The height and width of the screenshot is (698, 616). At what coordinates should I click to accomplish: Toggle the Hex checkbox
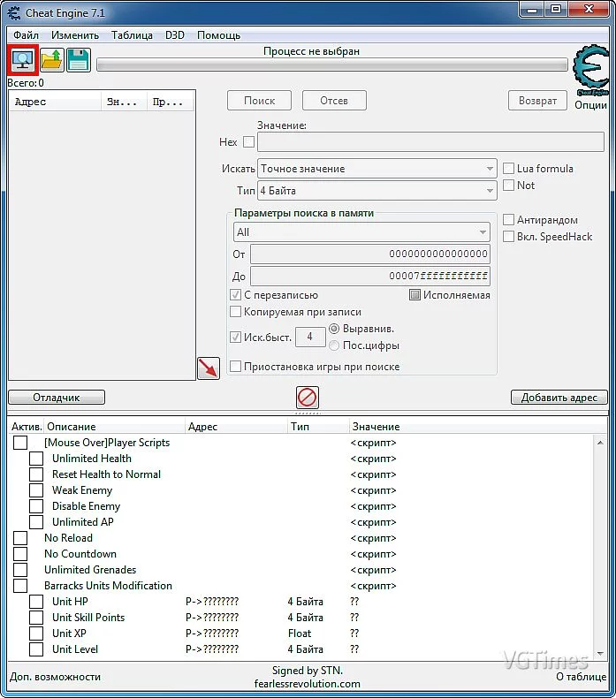tap(249, 142)
